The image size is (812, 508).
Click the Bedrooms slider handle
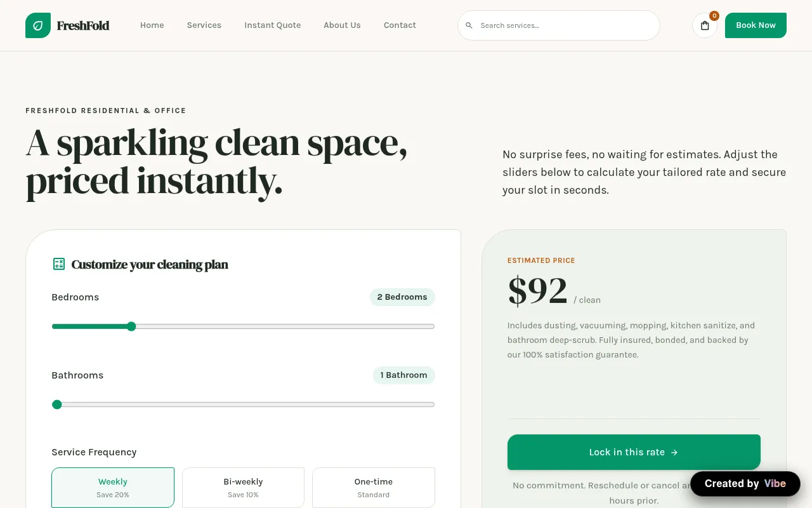(x=131, y=326)
